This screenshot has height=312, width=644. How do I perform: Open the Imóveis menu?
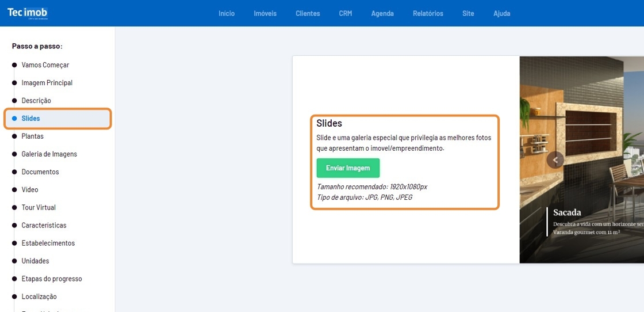coord(265,13)
